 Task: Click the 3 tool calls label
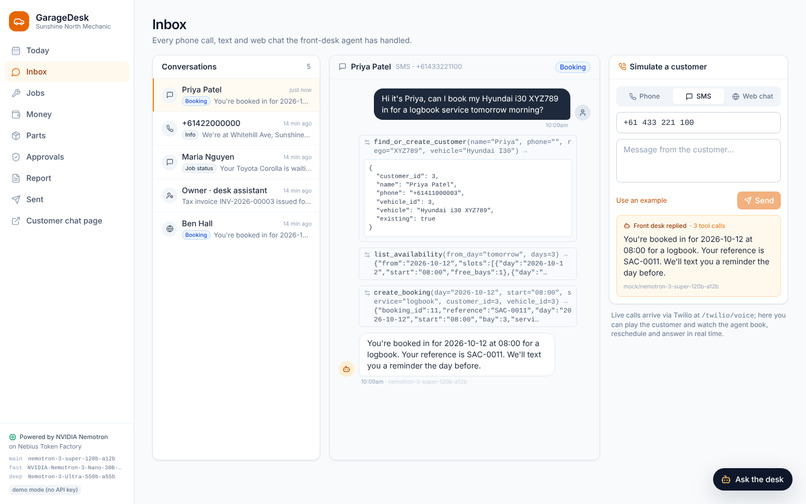(709, 226)
